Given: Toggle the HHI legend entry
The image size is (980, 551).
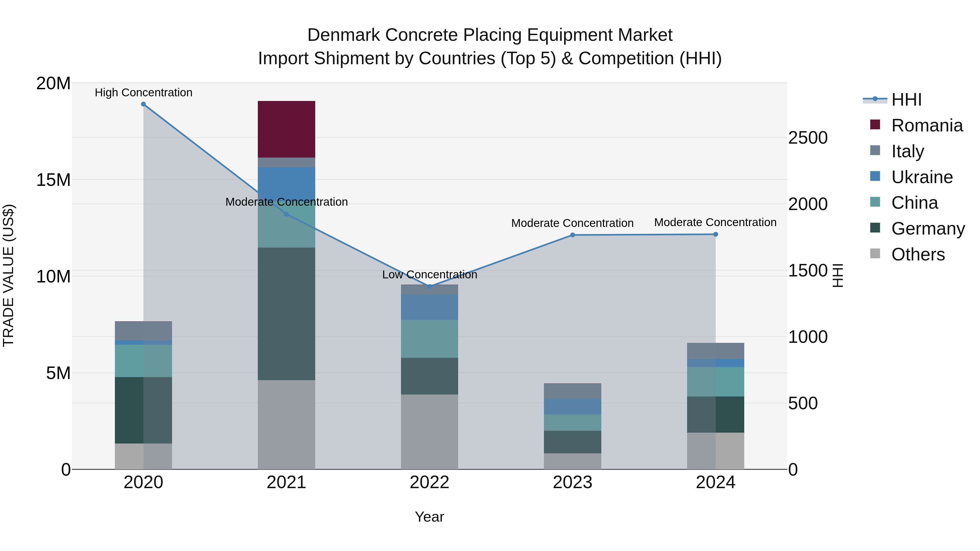Looking at the screenshot, I should (x=893, y=100).
